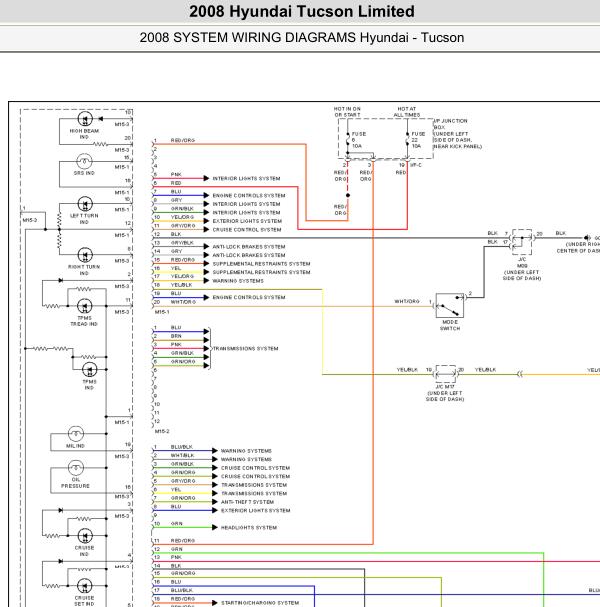The height and width of the screenshot is (607, 600).
Task: Click WARNING SYSTEMS on the BLU/BLK wire
Action: point(246,451)
